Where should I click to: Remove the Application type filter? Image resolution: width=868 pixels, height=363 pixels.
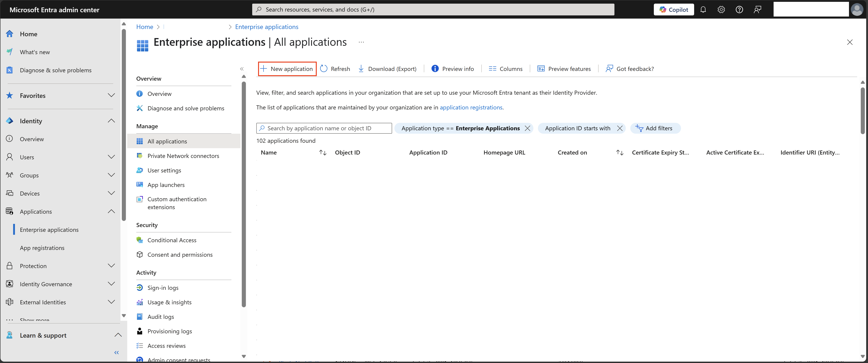click(x=528, y=128)
